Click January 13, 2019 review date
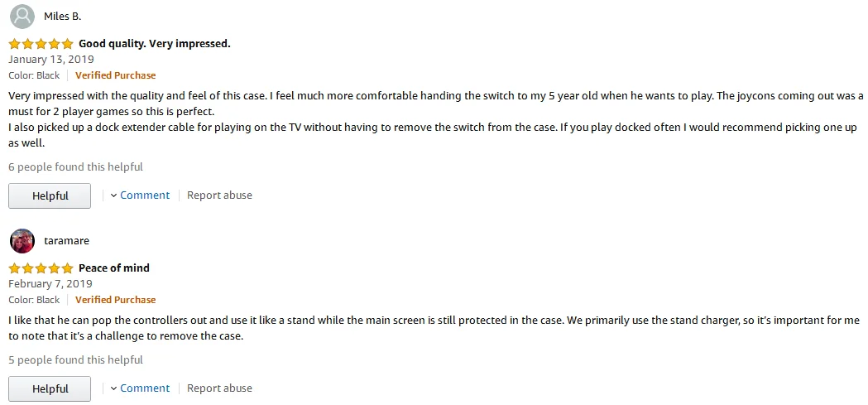868x405 pixels. point(51,60)
